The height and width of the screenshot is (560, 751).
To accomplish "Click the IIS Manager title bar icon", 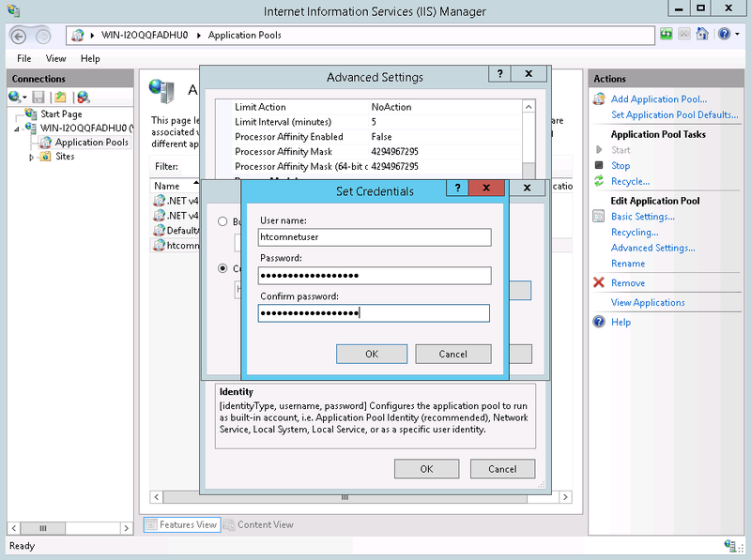I will [x=13, y=10].
